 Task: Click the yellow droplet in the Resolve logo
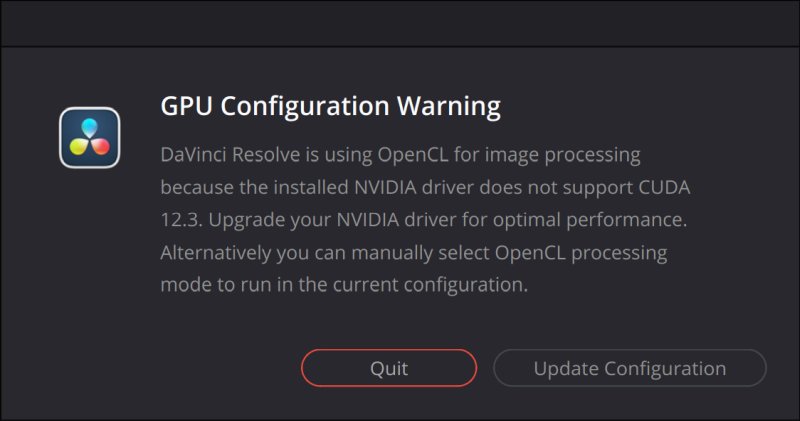[78, 147]
